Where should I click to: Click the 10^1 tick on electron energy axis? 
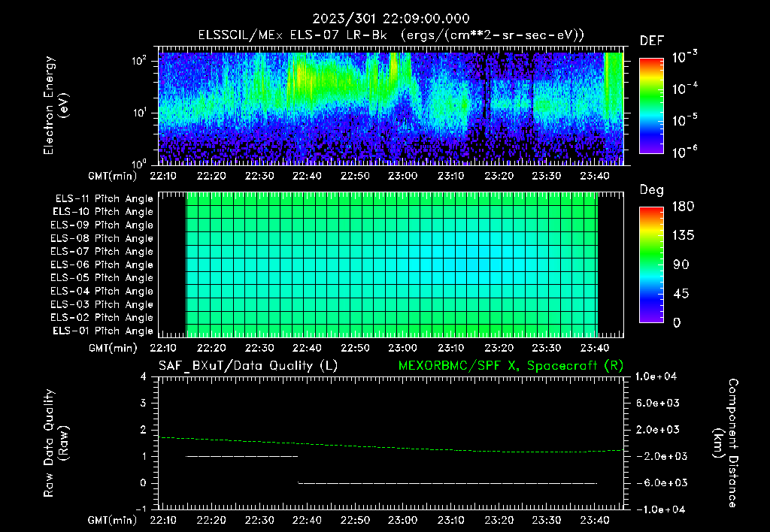[139, 112]
